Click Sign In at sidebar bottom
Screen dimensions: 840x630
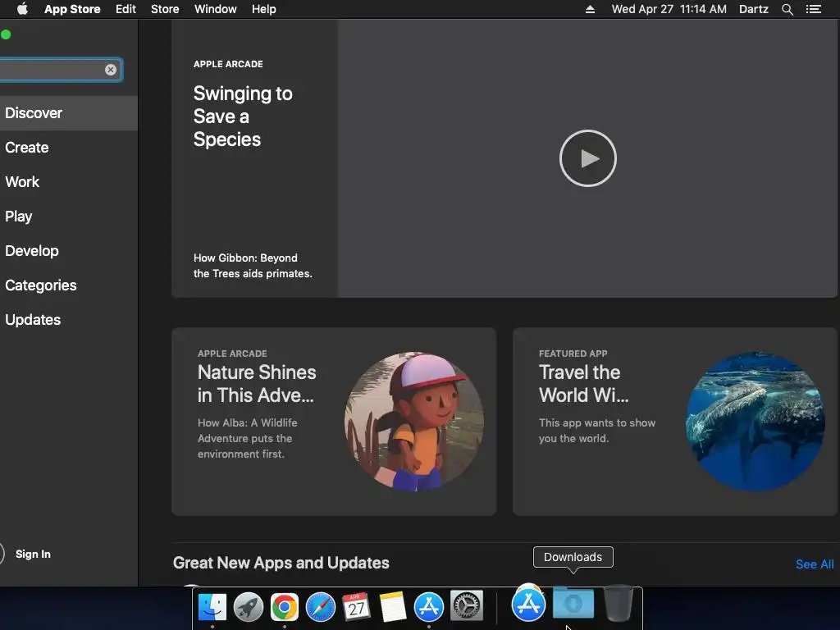click(33, 554)
